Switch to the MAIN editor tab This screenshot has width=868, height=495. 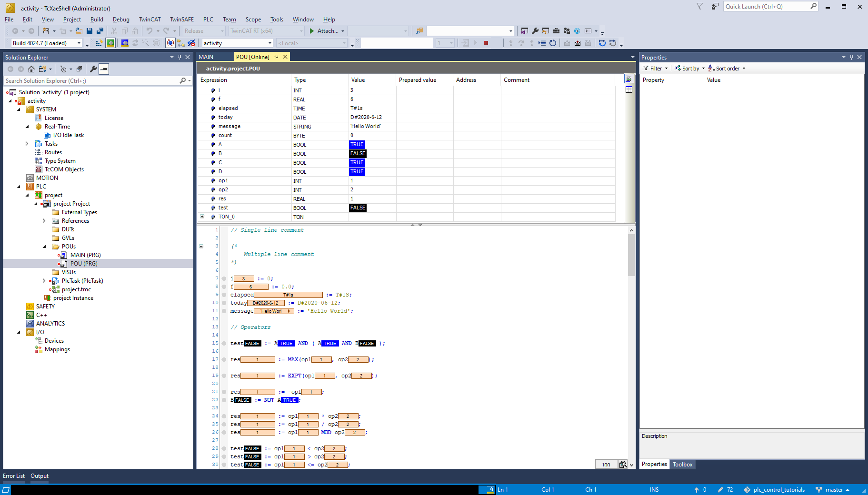(x=206, y=57)
